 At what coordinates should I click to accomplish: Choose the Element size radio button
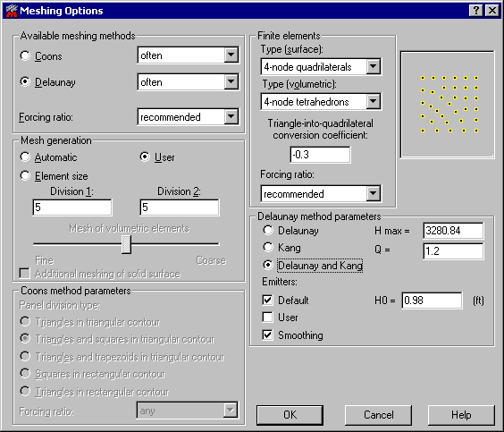point(25,175)
